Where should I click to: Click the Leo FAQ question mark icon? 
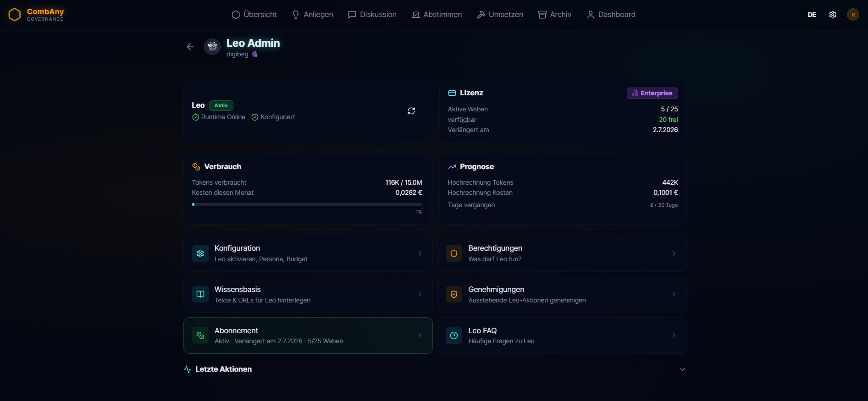(454, 335)
